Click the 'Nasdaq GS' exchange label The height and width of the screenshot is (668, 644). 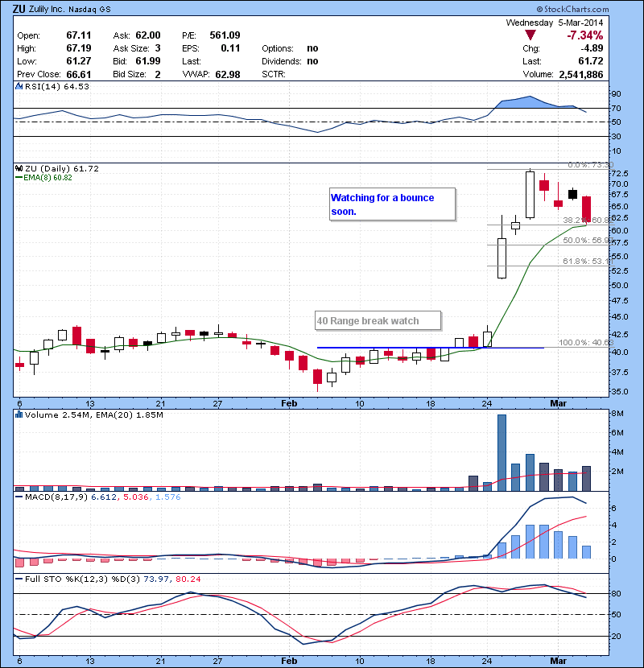tap(89, 10)
